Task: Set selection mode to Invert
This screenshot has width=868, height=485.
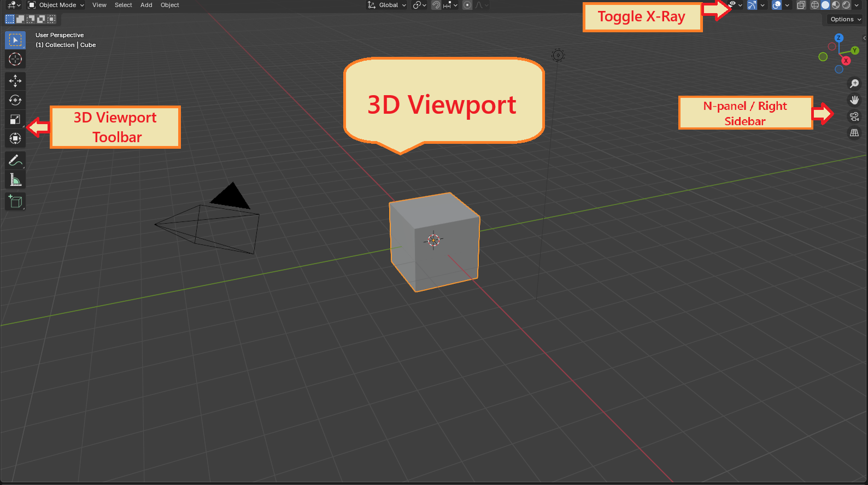Action: (x=41, y=19)
